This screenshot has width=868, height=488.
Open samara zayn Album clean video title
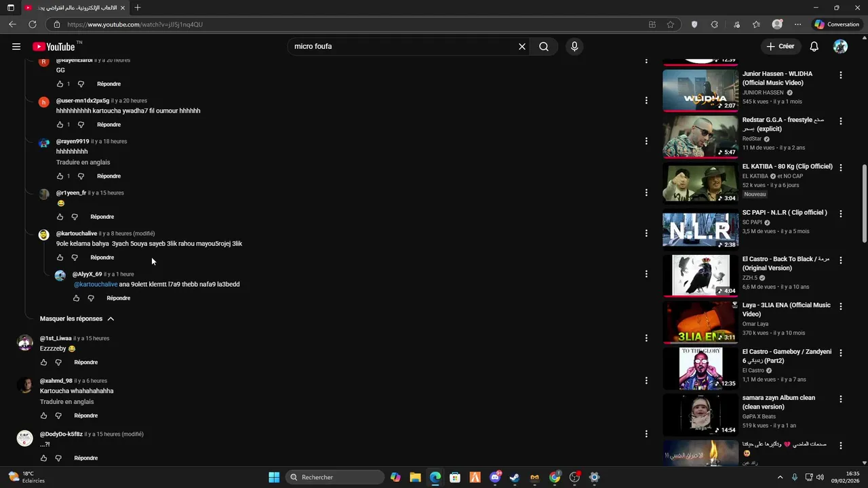(x=778, y=403)
